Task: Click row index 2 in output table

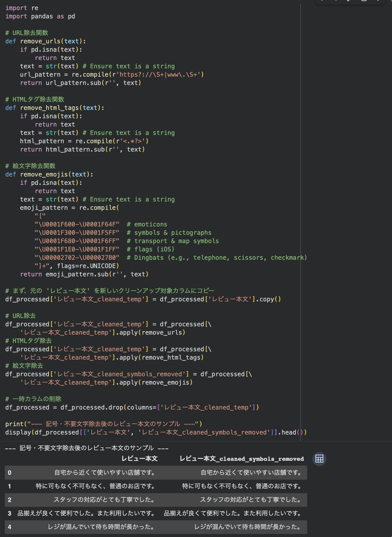Action: pyautogui.click(x=9, y=500)
